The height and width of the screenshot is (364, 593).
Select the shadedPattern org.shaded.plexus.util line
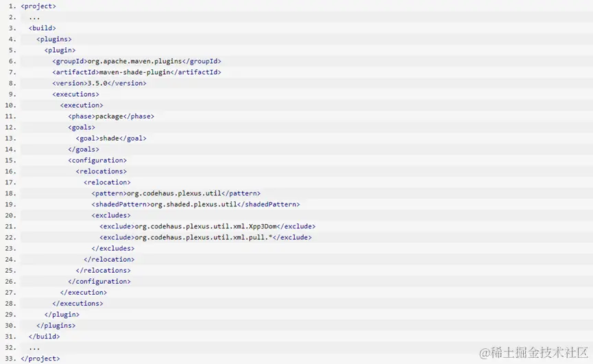coord(195,204)
